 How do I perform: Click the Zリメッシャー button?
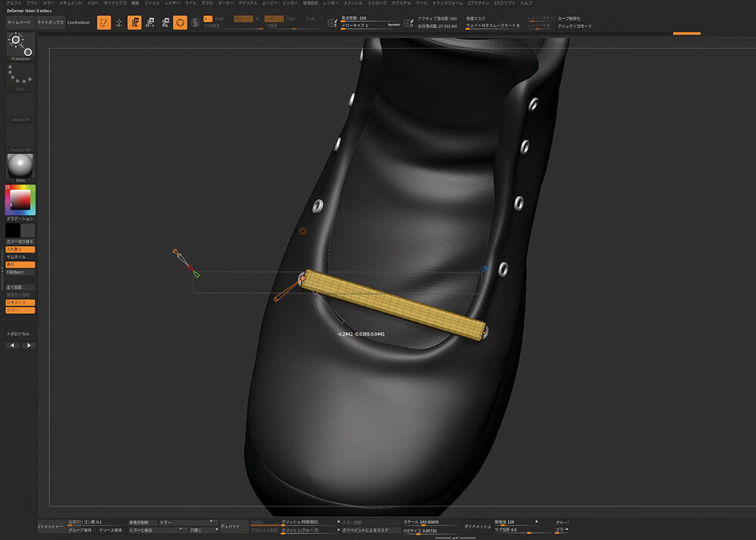click(x=51, y=526)
